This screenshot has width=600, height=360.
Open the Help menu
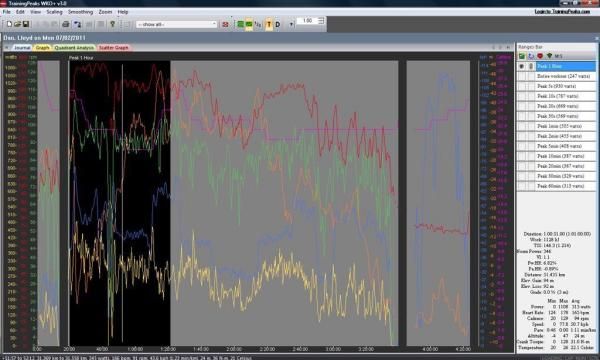[x=123, y=12]
